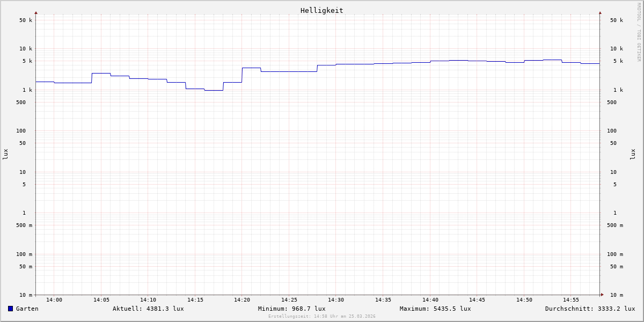Click the 50 k label on left axis

click(x=26, y=20)
